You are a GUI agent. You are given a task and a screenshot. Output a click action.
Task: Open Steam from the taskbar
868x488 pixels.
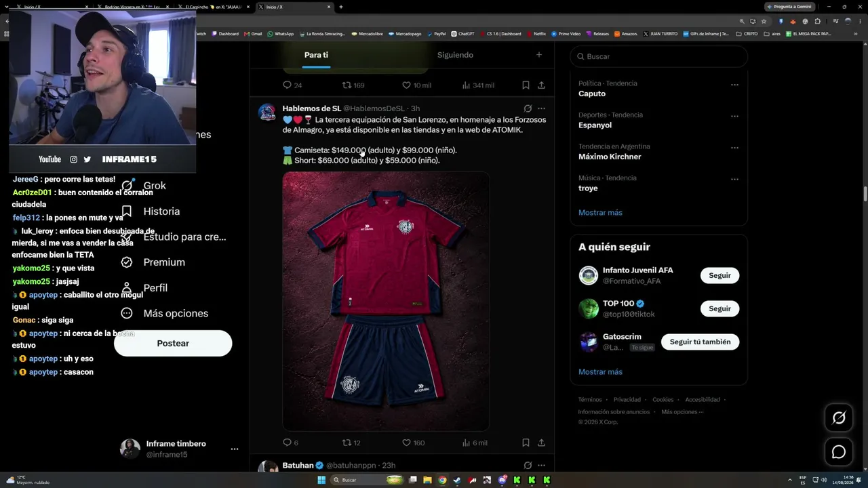point(458,480)
